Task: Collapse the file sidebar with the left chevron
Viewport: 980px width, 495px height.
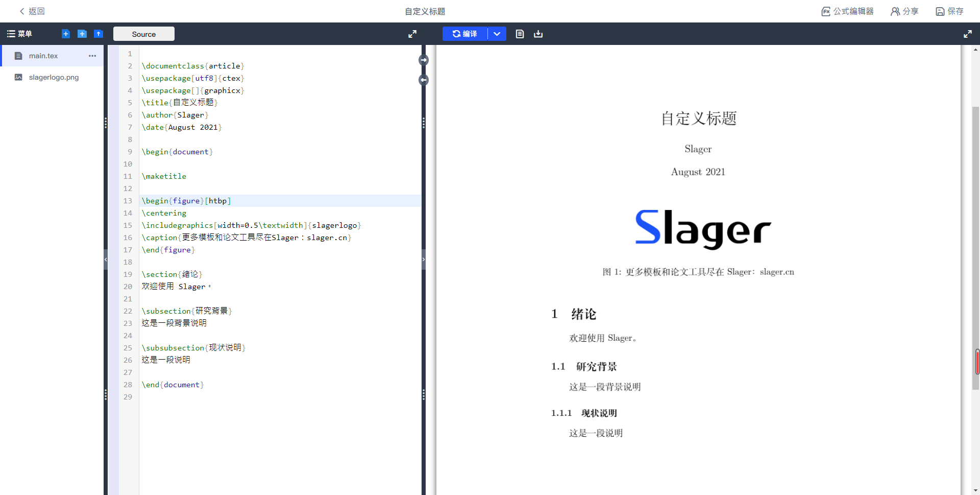Action: point(106,260)
